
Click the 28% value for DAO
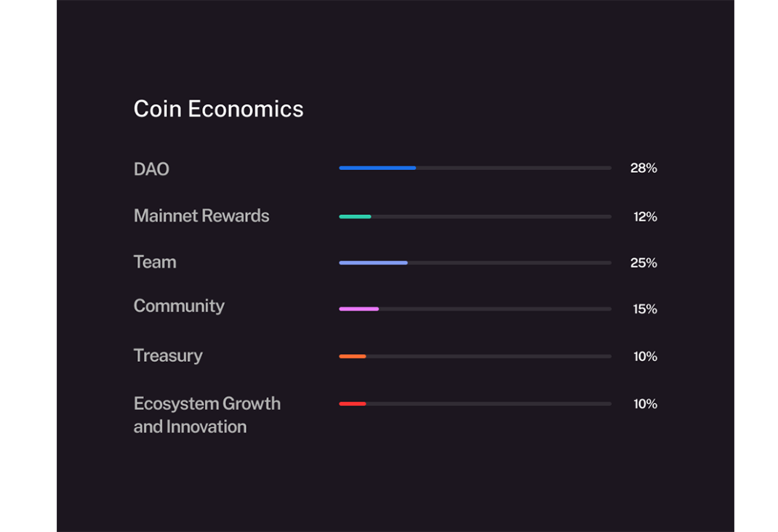point(643,169)
